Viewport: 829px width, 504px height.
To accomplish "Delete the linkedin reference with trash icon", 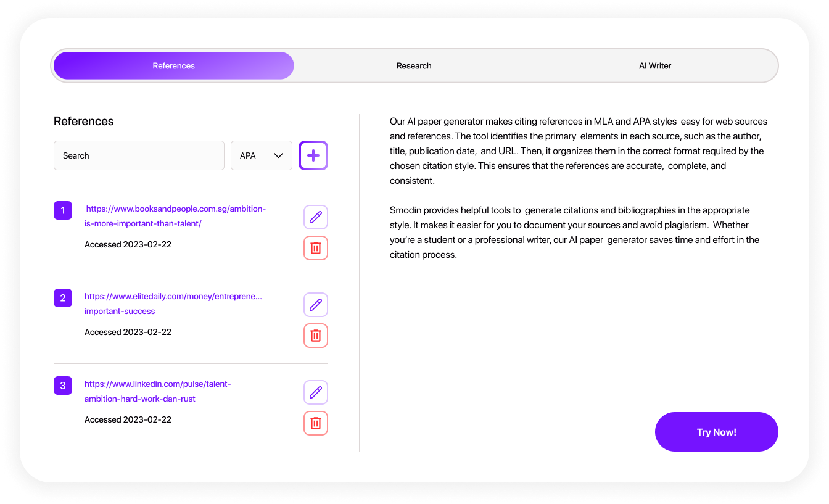I will pos(315,423).
